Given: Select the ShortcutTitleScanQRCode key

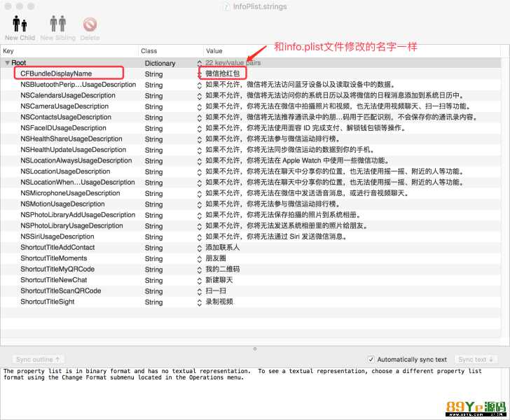Looking at the screenshot, I should (60, 291).
